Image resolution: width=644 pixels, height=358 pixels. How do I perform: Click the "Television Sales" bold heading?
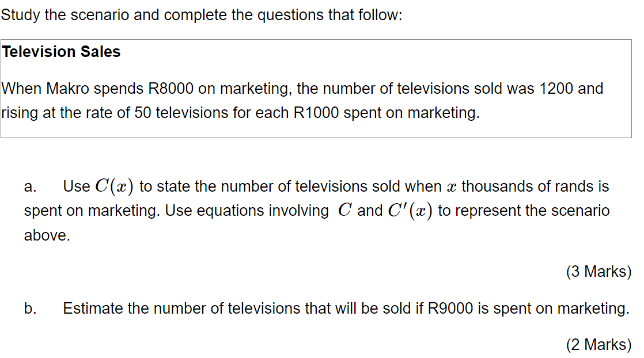coord(61,52)
